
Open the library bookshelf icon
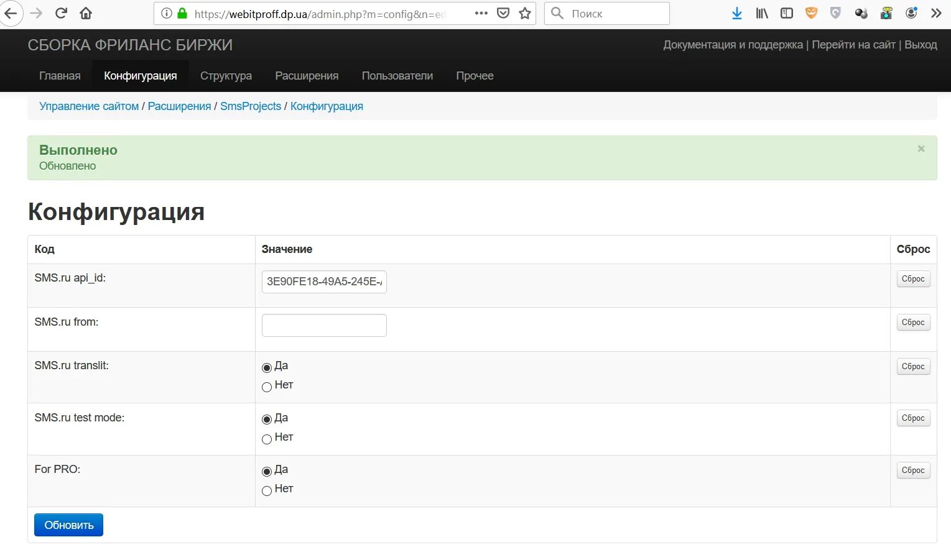762,13
